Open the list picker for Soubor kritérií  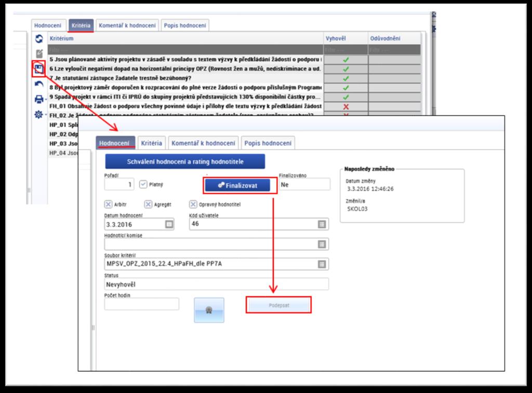point(322,264)
